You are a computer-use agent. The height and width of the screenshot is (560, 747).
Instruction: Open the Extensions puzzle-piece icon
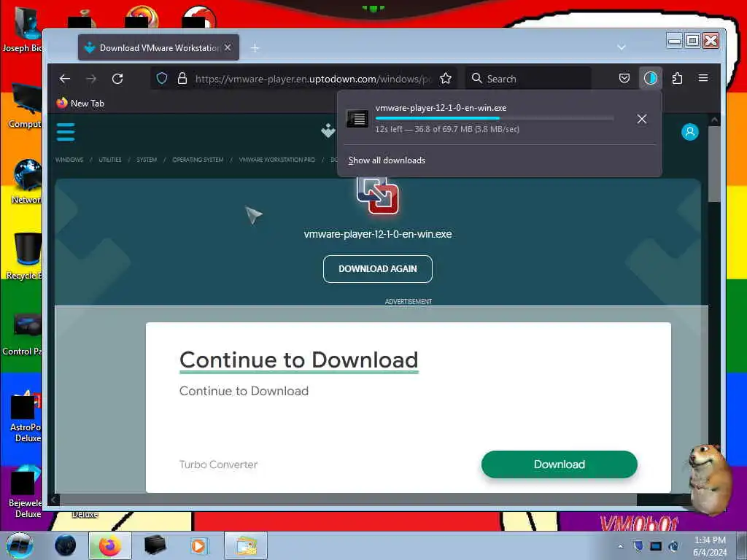(x=677, y=78)
